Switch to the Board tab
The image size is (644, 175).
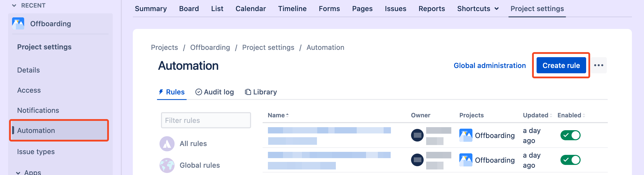[189, 9]
